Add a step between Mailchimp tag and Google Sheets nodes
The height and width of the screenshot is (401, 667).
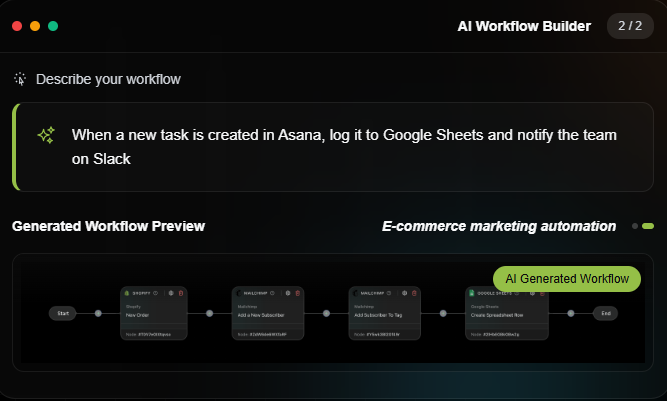[443, 313]
